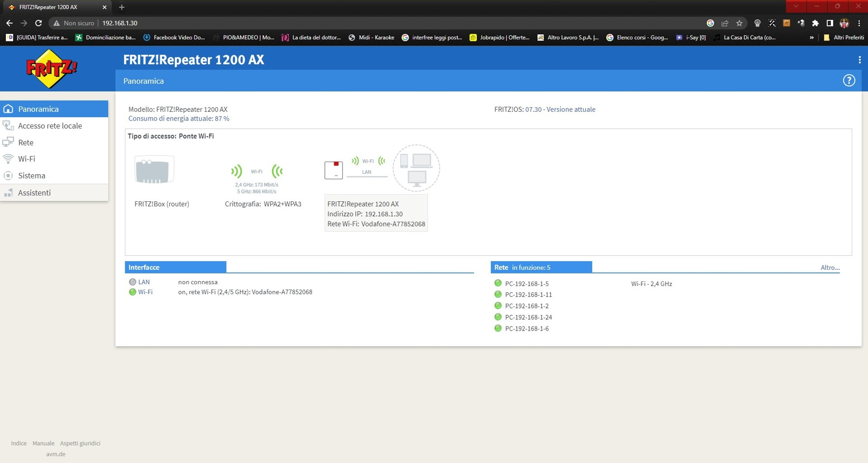
Task: Click the Accesso rete locale sidebar icon
Action: [x=8, y=126]
